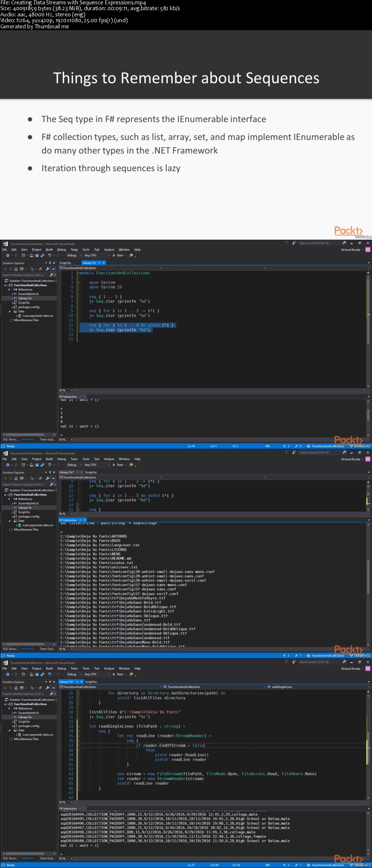This screenshot has width=372, height=868.
Task: Close the Library1.fs tab in 00:03:42 frame
Action: click(104, 263)
